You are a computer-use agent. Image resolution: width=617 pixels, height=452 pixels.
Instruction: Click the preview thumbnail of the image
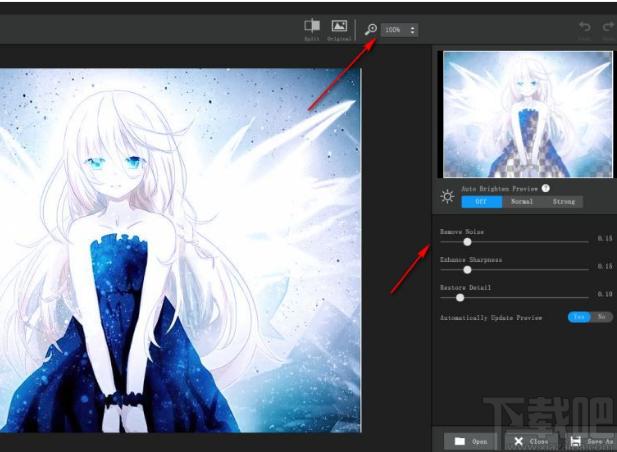(x=528, y=114)
